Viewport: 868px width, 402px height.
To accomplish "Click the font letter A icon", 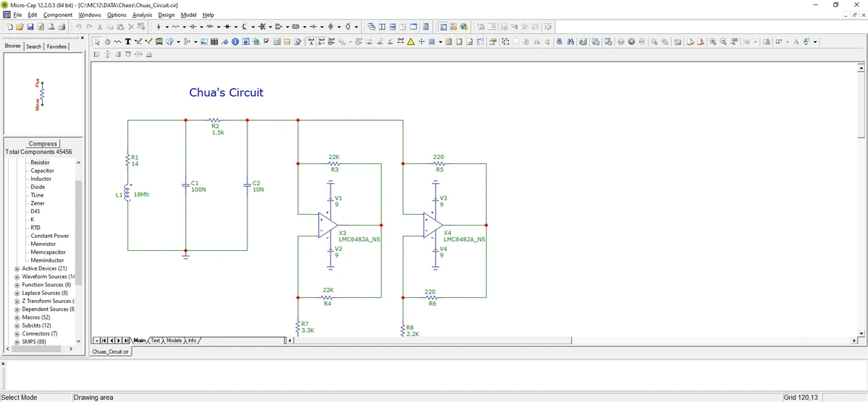I will pyautogui.click(x=796, y=42).
